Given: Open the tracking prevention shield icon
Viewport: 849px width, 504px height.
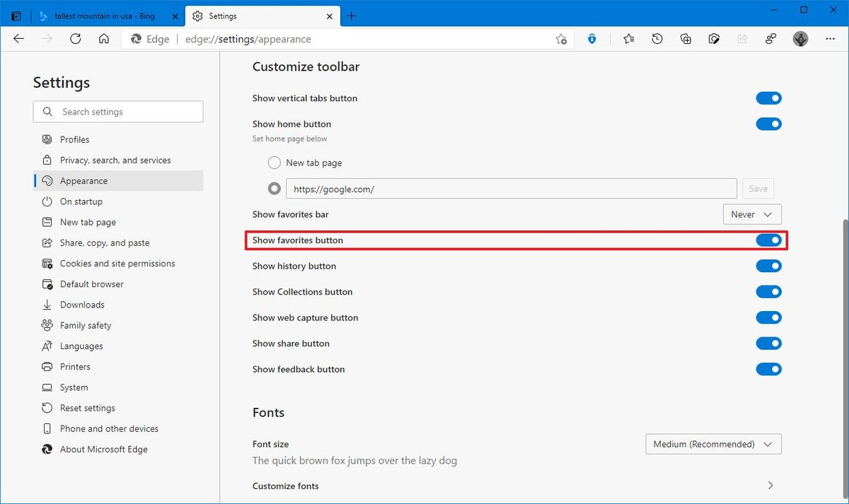Looking at the screenshot, I should pyautogui.click(x=591, y=39).
